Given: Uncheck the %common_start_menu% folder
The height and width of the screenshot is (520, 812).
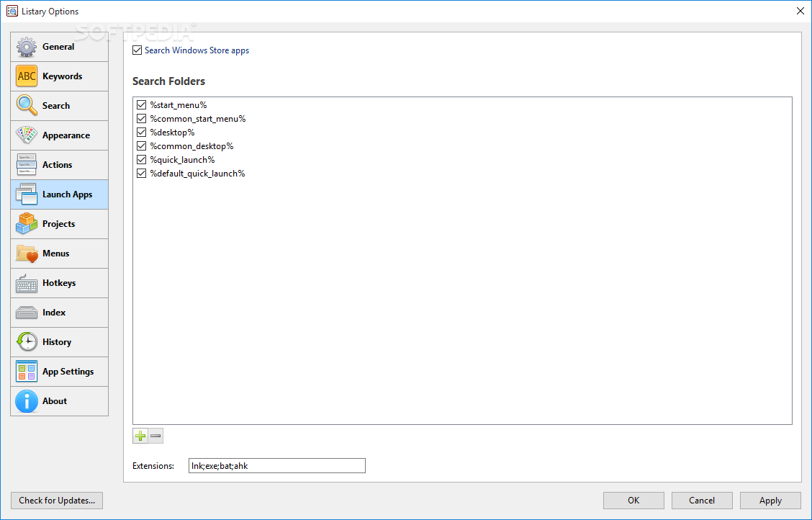Looking at the screenshot, I should (141, 119).
